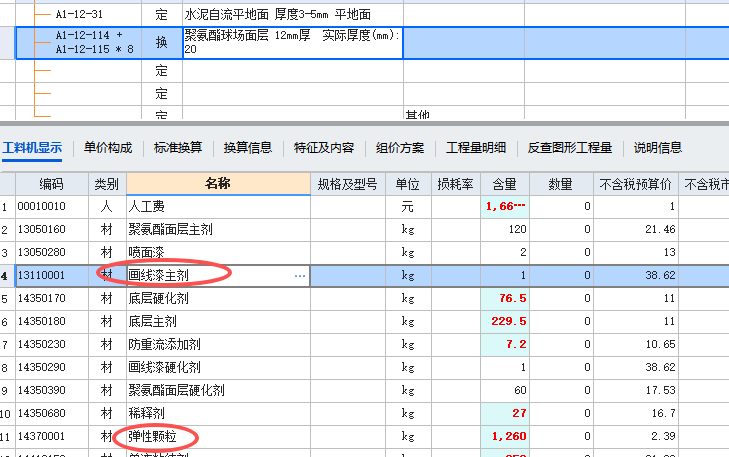Open the 特征及内容 tab

[324, 148]
